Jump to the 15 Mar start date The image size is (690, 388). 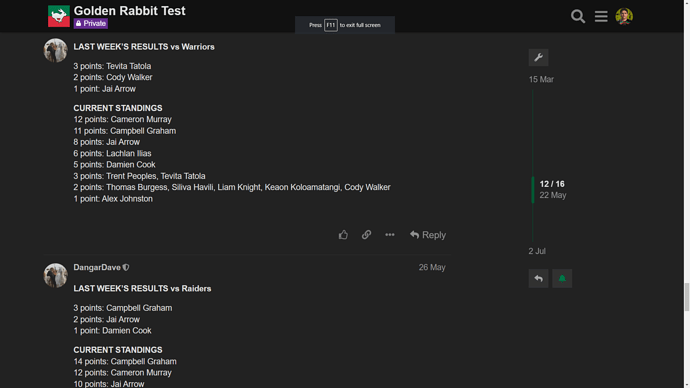point(541,80)
